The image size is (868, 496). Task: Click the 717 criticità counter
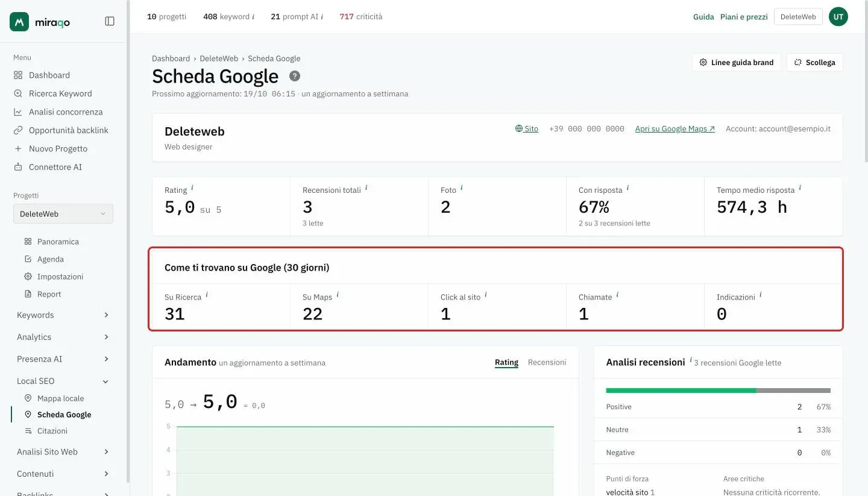click(361, 17)
